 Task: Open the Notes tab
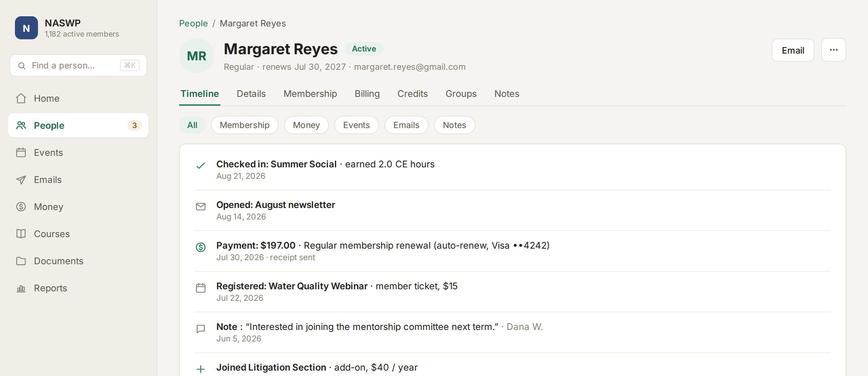point(507,94)
